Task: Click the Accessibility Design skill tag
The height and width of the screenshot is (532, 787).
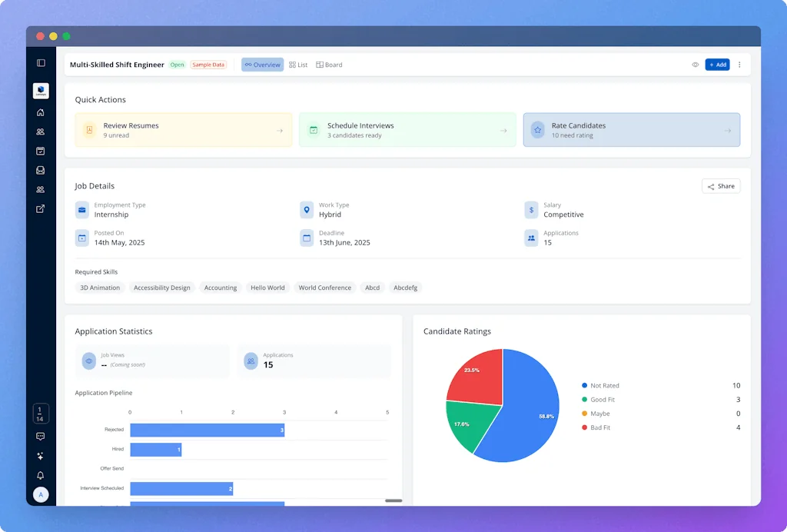Action: pyautogui.click(x=161, y=288)
